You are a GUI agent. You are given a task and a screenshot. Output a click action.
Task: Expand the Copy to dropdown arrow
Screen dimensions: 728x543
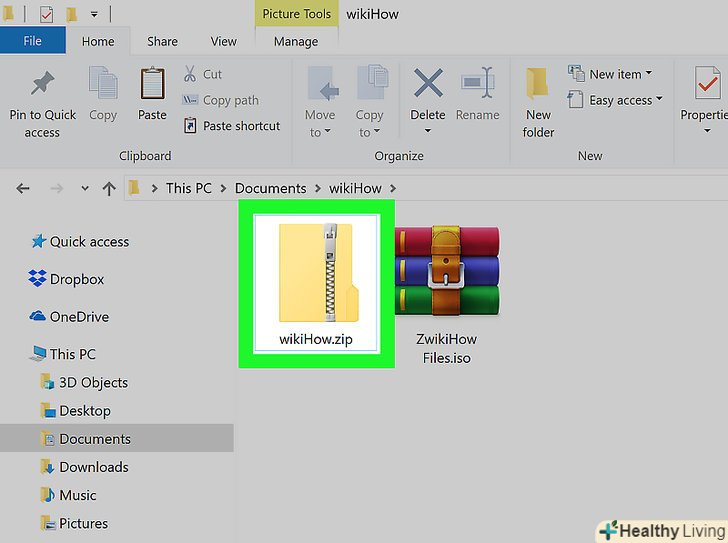click(x=377, y=131)
